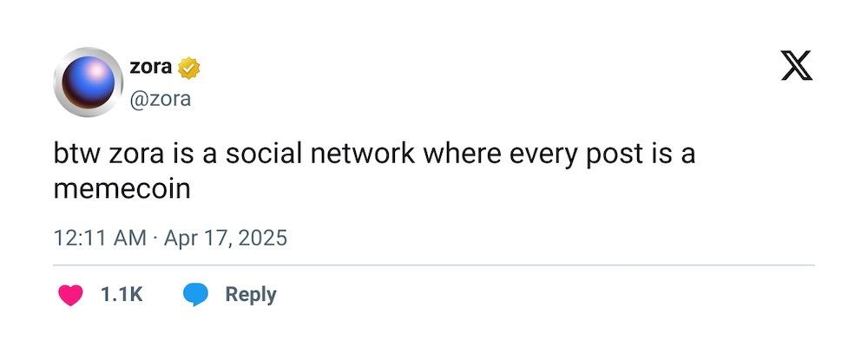
Task: Open zora's blue sphere profile avatar
Action: [88, 82]
